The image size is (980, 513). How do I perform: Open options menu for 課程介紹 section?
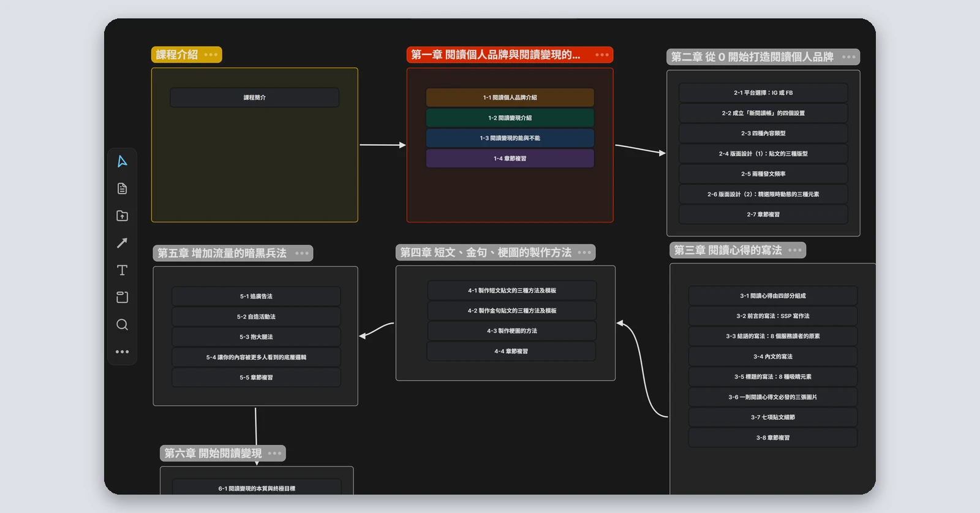(211, 55)
